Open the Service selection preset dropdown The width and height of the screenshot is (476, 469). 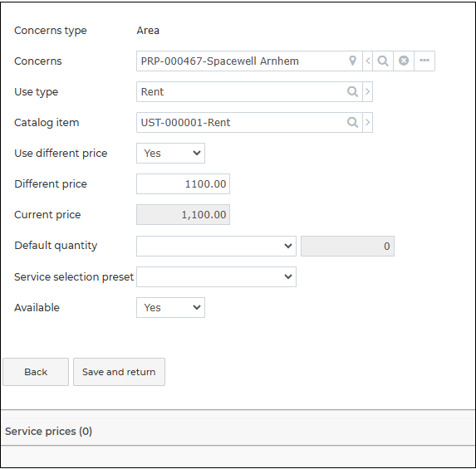[x=216, y=276]
